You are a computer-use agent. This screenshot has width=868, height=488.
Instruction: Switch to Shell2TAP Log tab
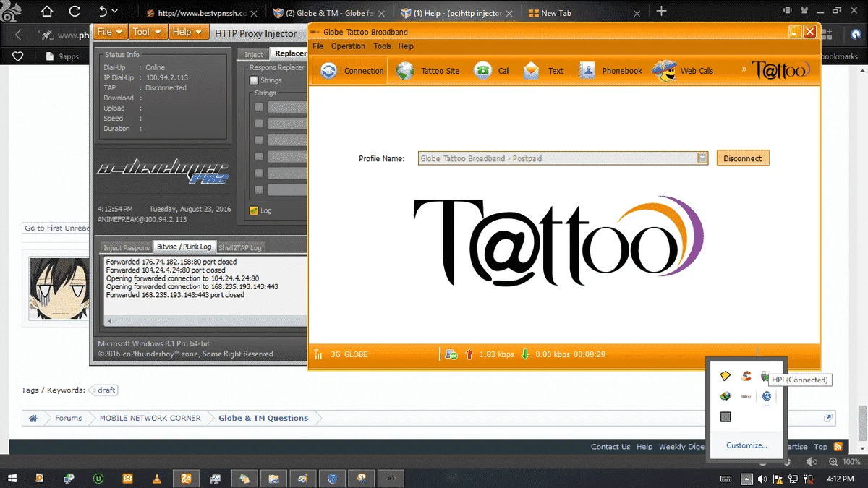tap(240, 247)
